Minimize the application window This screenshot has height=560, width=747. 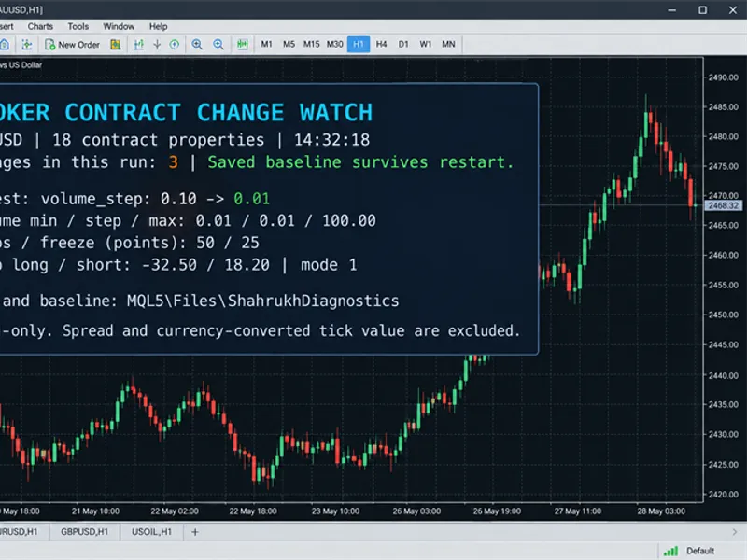tap(671, 10)
